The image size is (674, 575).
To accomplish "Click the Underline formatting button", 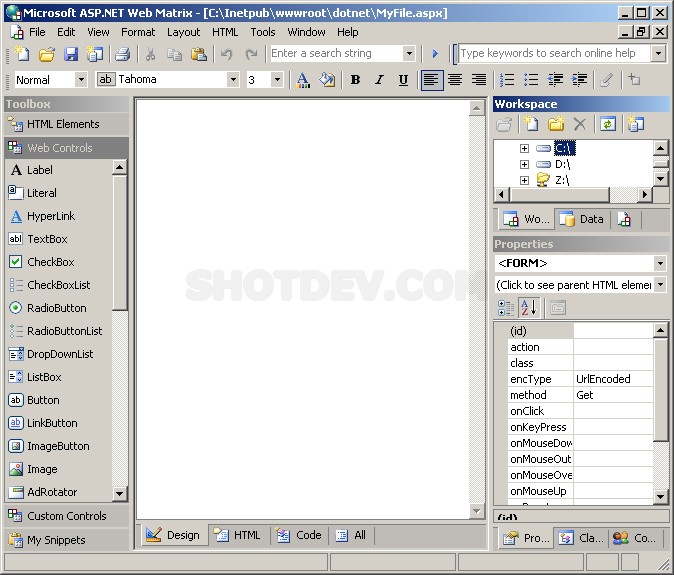I will coord(403,80).
